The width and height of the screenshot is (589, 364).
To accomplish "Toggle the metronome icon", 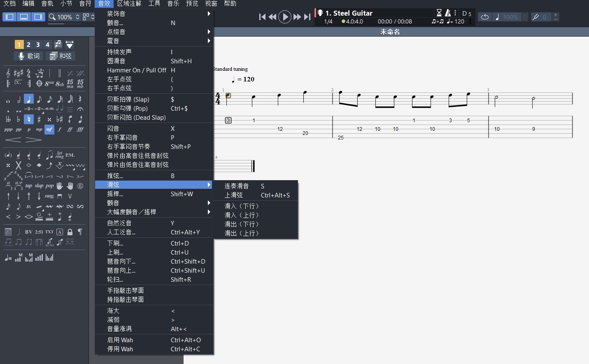I will pos(448,13).
